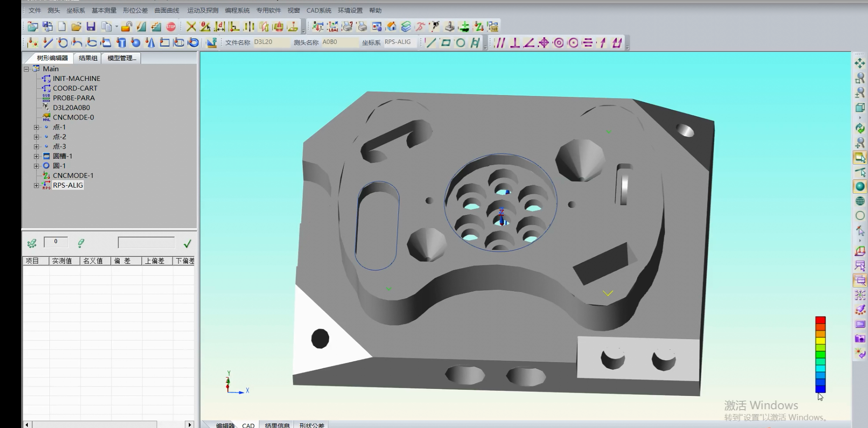Screen dimensions: 868x428
Task: Click the pan move arrows icon in CAD sidebar
Action: (x=860, y=63)
